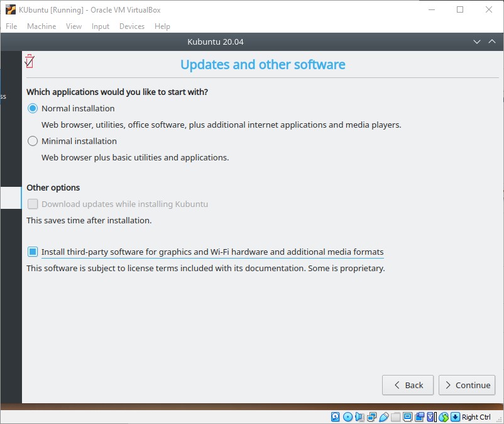Open the Input menu
Screen dimensions: 504x424
tap(101, 26)
